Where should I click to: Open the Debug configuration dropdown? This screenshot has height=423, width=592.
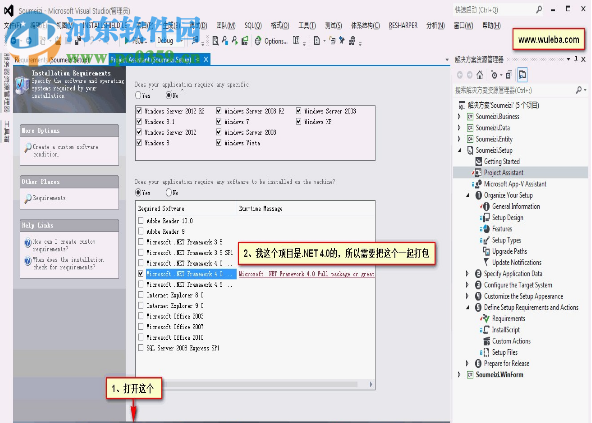(x=169, y=40)
